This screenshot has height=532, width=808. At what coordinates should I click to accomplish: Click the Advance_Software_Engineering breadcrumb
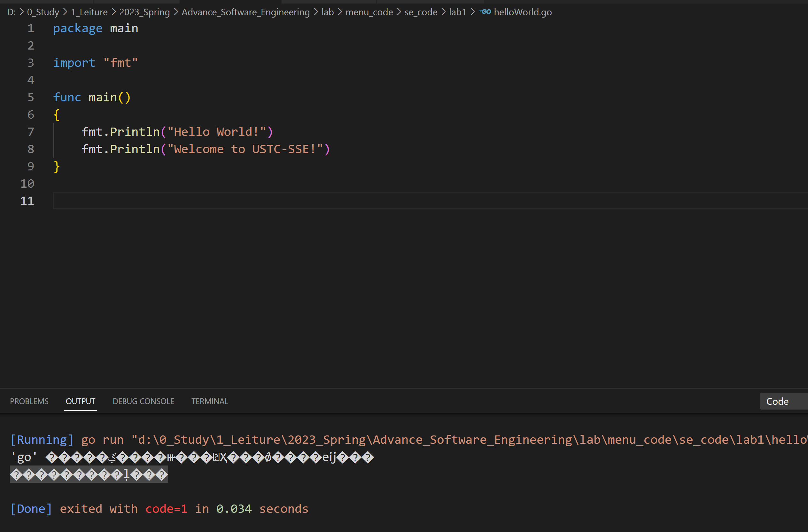(x=245, y=12)
